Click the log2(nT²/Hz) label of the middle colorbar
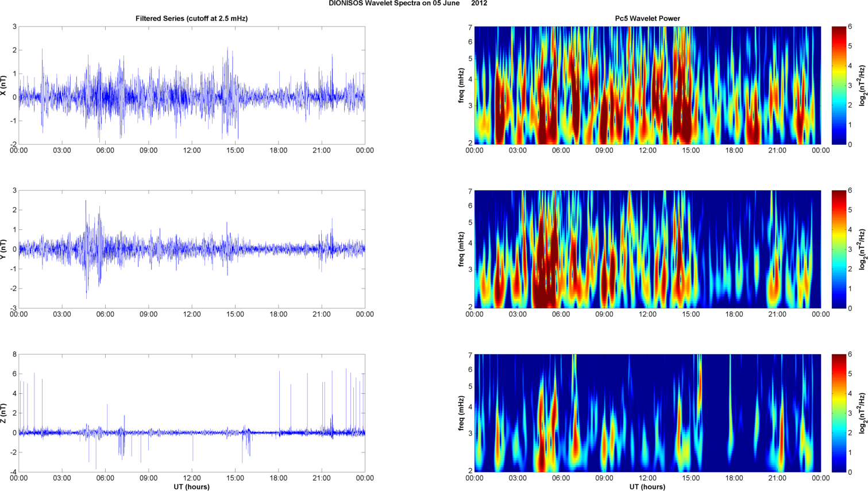The image size is (868, 491). tap(862, 249)
